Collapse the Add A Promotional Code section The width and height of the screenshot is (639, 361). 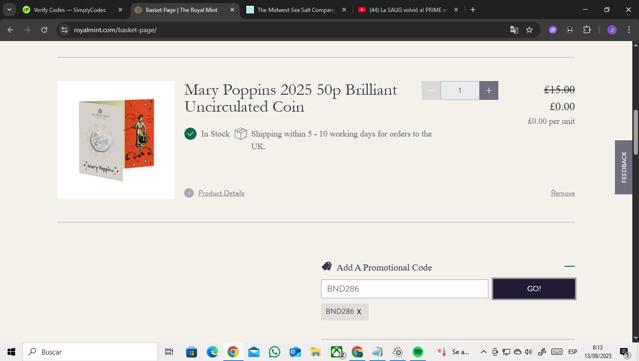pos(570,266)
